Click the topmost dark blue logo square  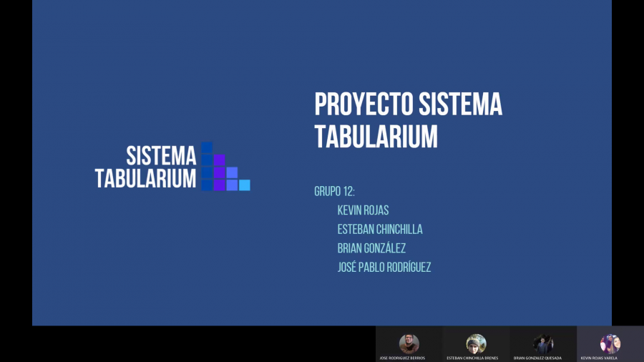pyautogui.click(x=208, y=147)
